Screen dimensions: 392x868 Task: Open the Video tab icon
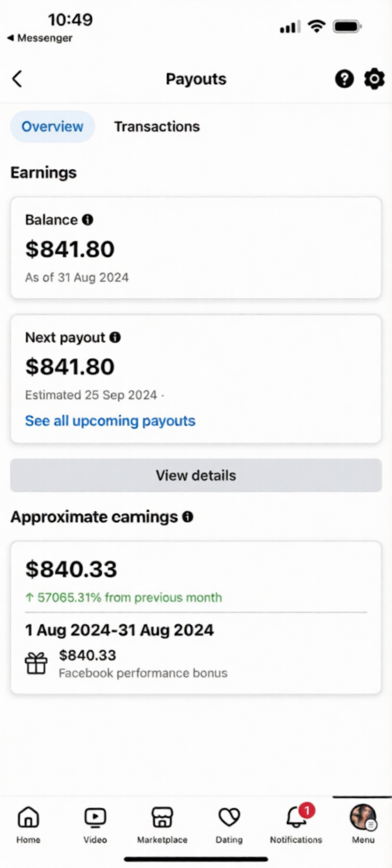(x=95, y=824)
